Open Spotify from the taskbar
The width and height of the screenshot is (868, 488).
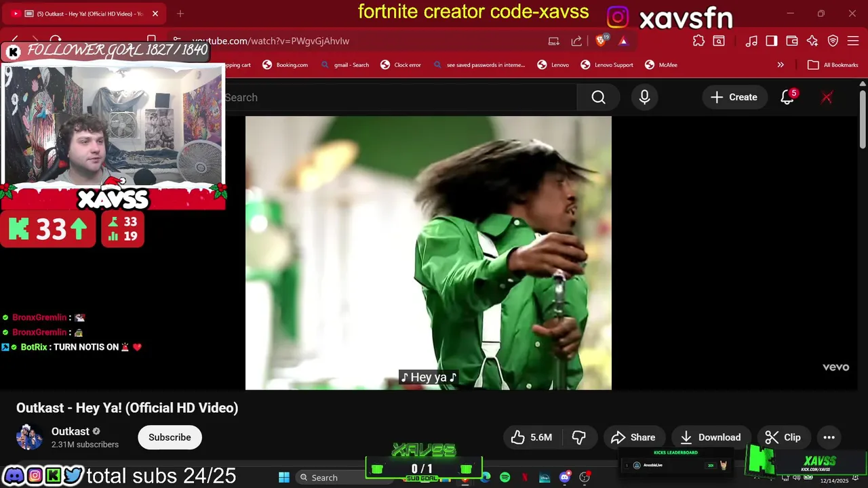[x=505, y=477]
